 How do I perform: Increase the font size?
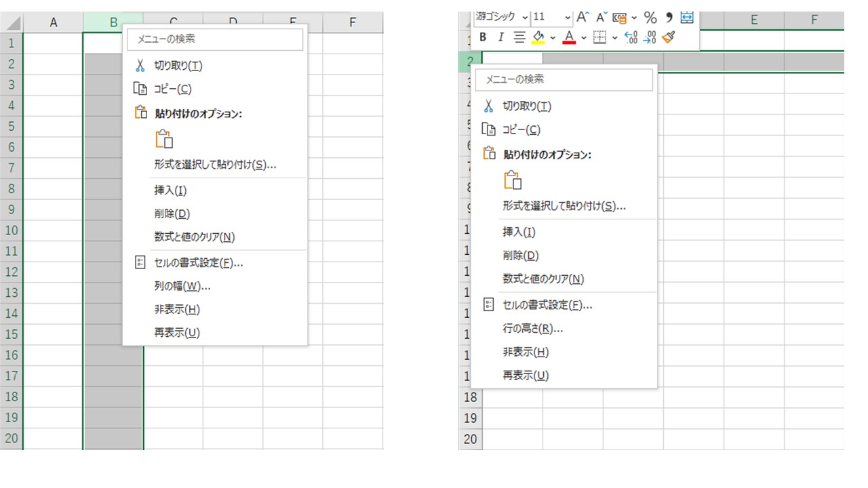582,17
